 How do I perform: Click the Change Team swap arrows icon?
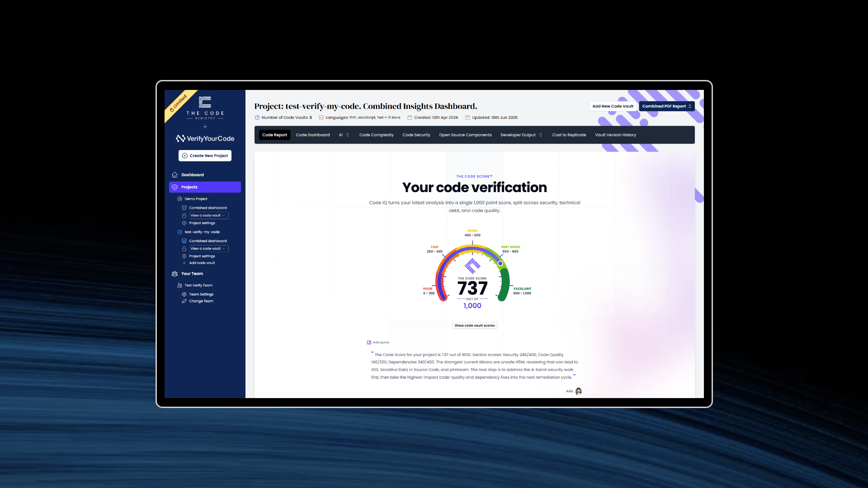(184, 301)
